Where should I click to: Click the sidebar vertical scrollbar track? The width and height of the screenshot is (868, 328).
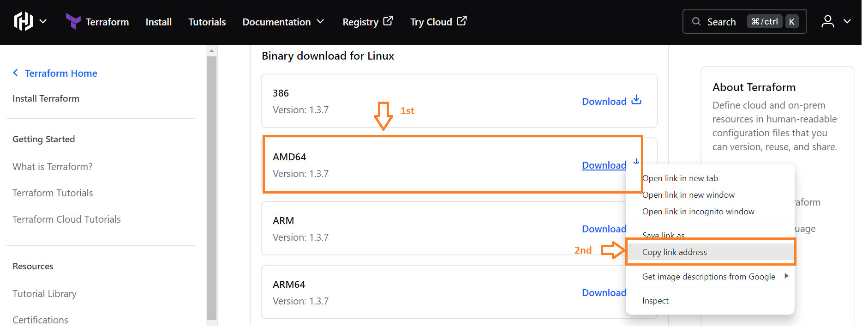(211, 188)
